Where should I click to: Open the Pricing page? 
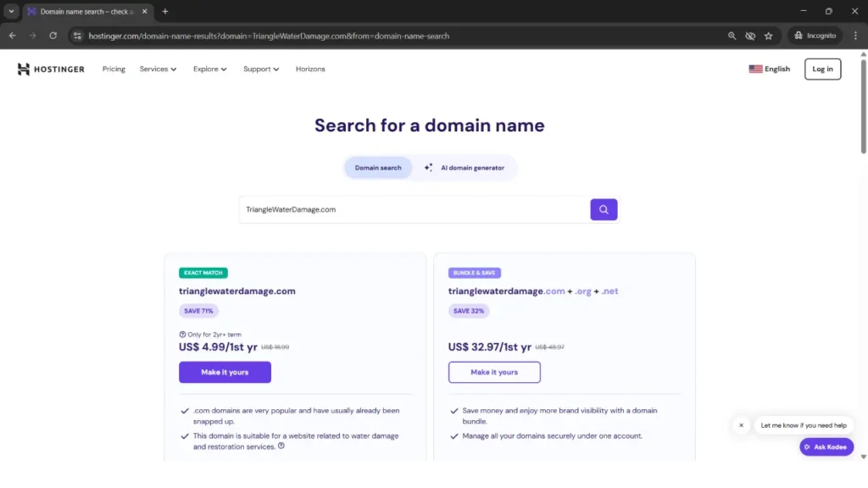pyautogui.click(x=114, y=69)
